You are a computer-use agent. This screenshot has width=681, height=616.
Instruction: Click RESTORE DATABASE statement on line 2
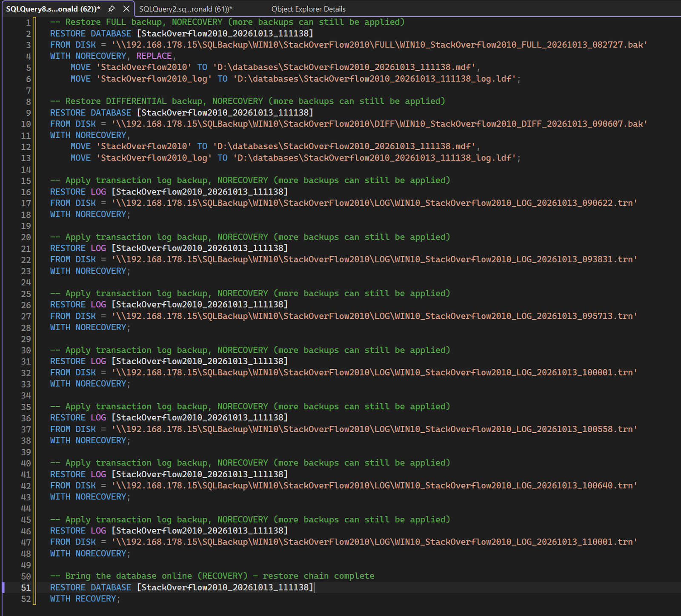[182, 34]
